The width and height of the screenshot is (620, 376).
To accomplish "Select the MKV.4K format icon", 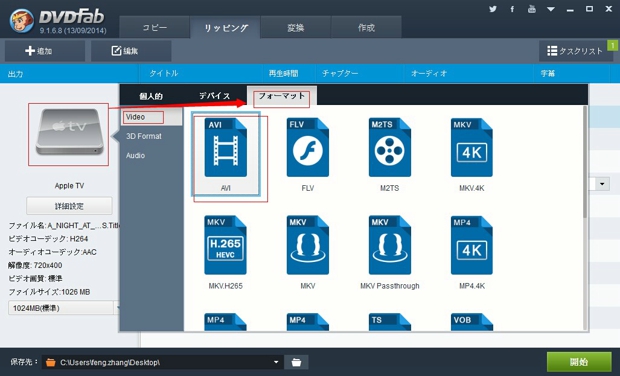I will pos(472,147).
